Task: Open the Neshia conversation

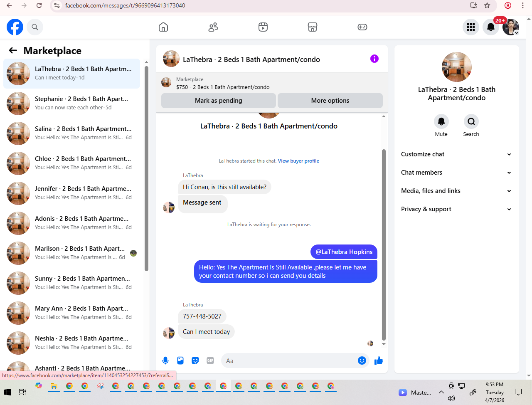Action: click(71, 343)
